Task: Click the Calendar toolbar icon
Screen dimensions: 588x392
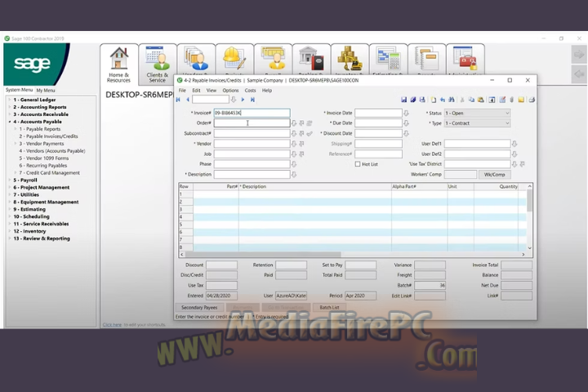Action: point(492,100)
